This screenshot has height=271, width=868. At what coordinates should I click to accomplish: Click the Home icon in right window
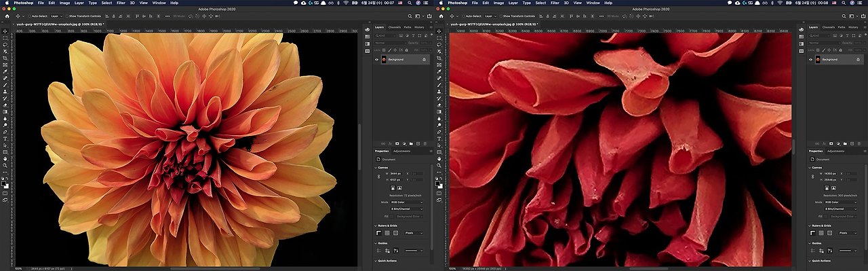pos(441,16)
